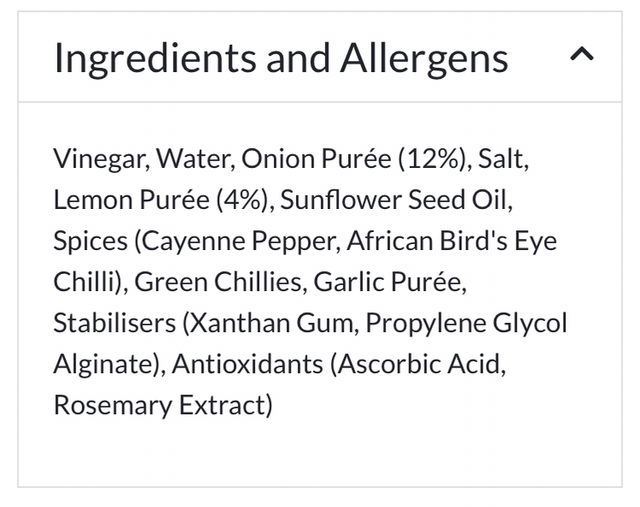640x507 pixels.
Task: Click the word Water in ingredients
Action: tap(194, 158)
